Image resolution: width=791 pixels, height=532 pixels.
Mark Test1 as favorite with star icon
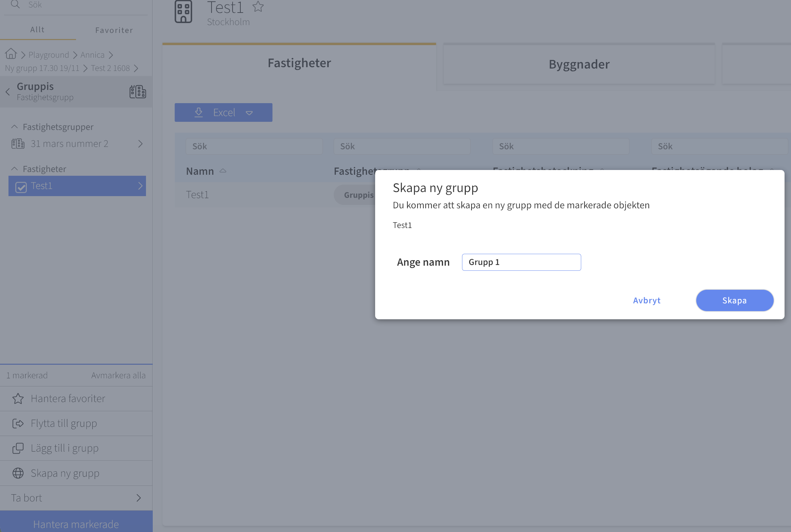pyautogui.click(x=258, y=6)
